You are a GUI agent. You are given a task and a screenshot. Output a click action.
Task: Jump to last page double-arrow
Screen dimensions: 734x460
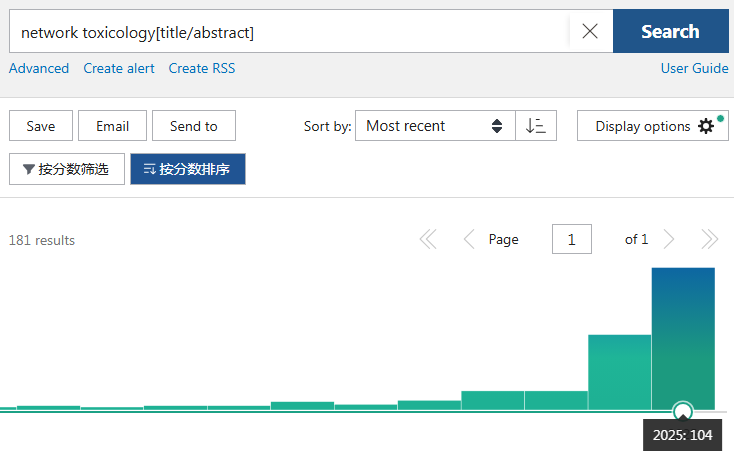[710, 239]
